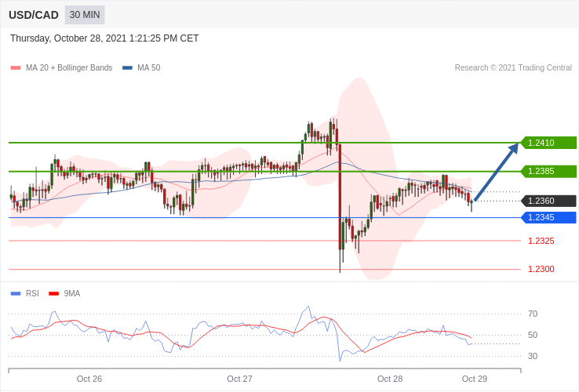Click the RSI 30 axis label
The height and width of the screenshot is (392, 579).
tap(533, 356)
